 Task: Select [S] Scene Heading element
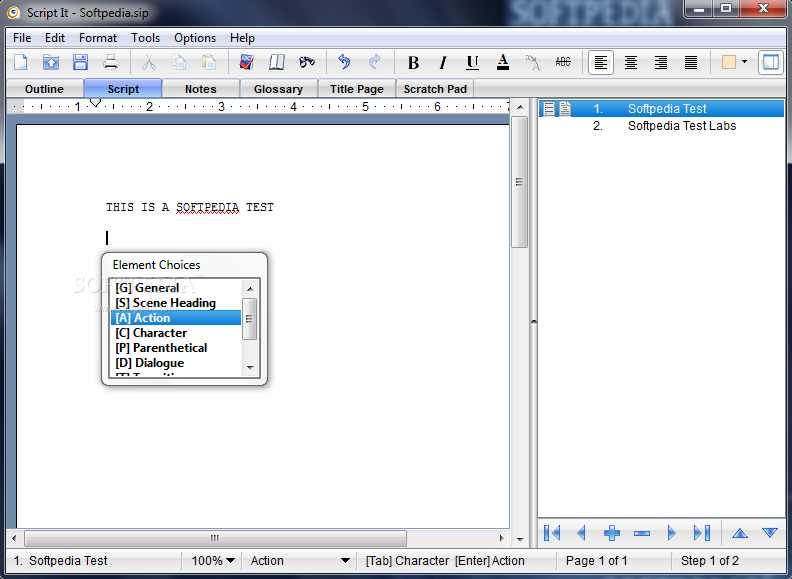(x=176, y=303)
